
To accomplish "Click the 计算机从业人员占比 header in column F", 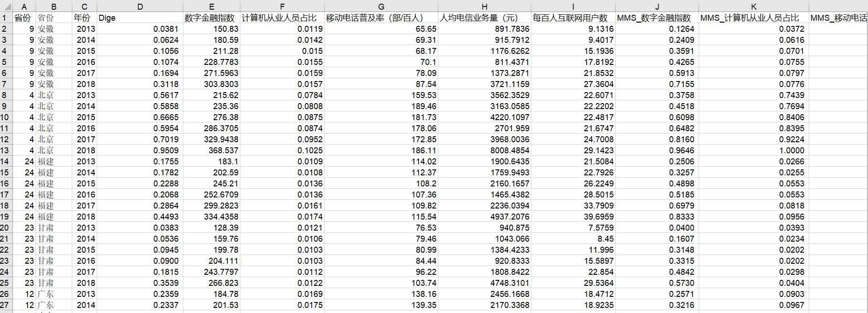I will (282, 17).
